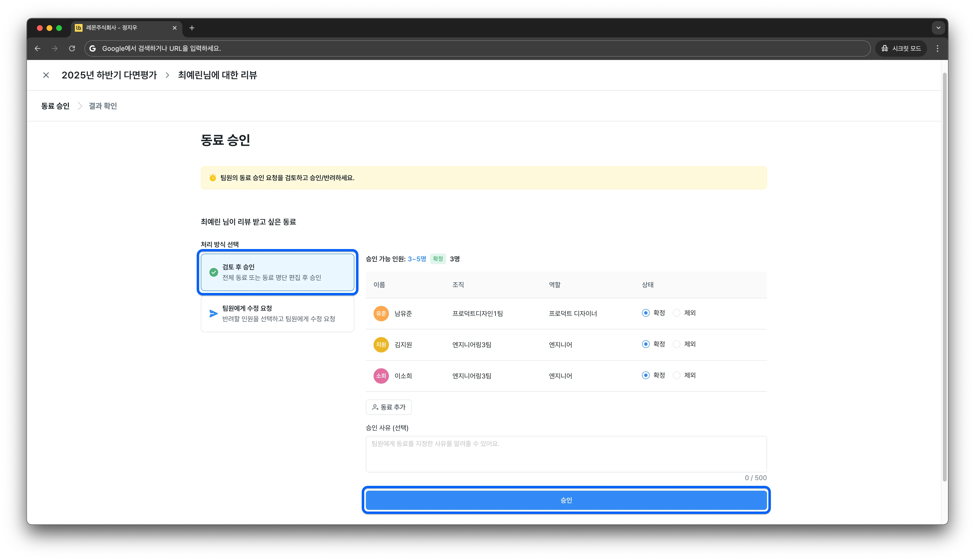The width and height of the screenshot is (975, 560).
Task: Focus the 승인 사유 text area
Action: pyautogui.click(x=566, y=454)
